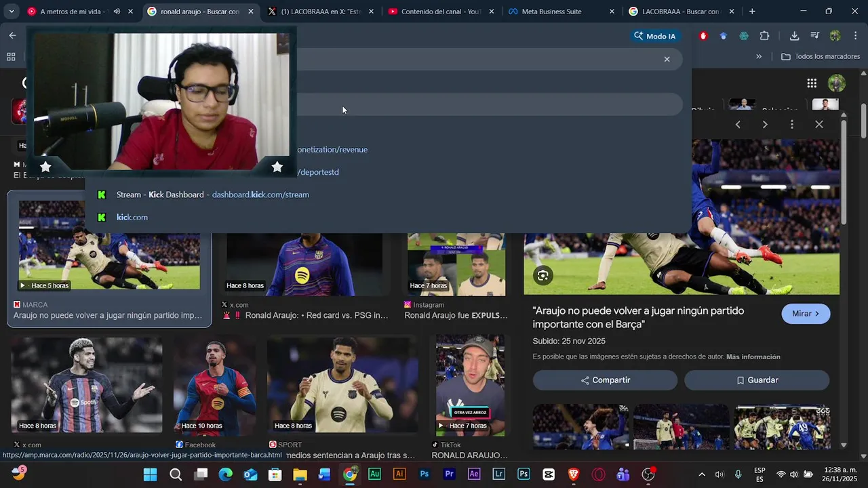The height and width of the screenshot is (488, 868).
Task: Go to next image in preview panel
Action: 765,125
